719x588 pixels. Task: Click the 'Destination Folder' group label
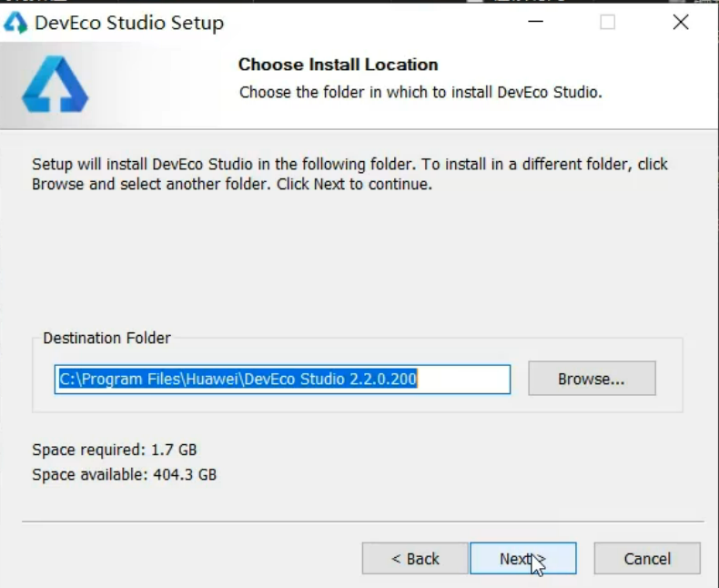(106, 338)
